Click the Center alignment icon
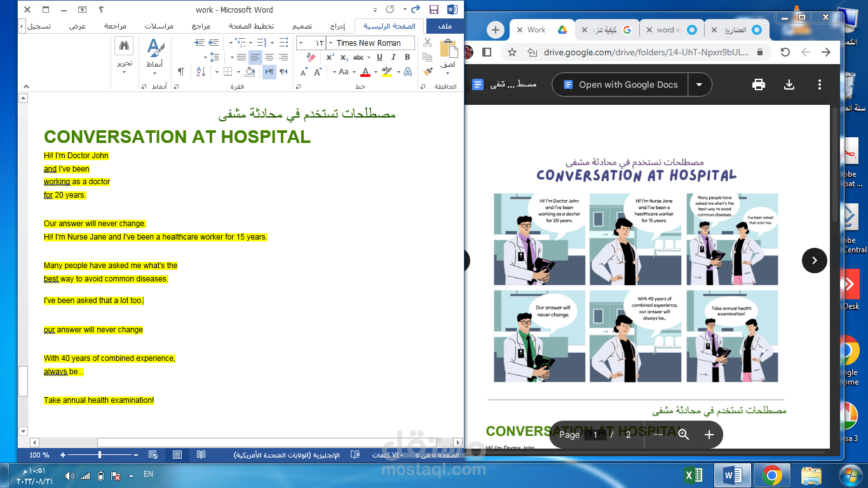 [269, 57]
